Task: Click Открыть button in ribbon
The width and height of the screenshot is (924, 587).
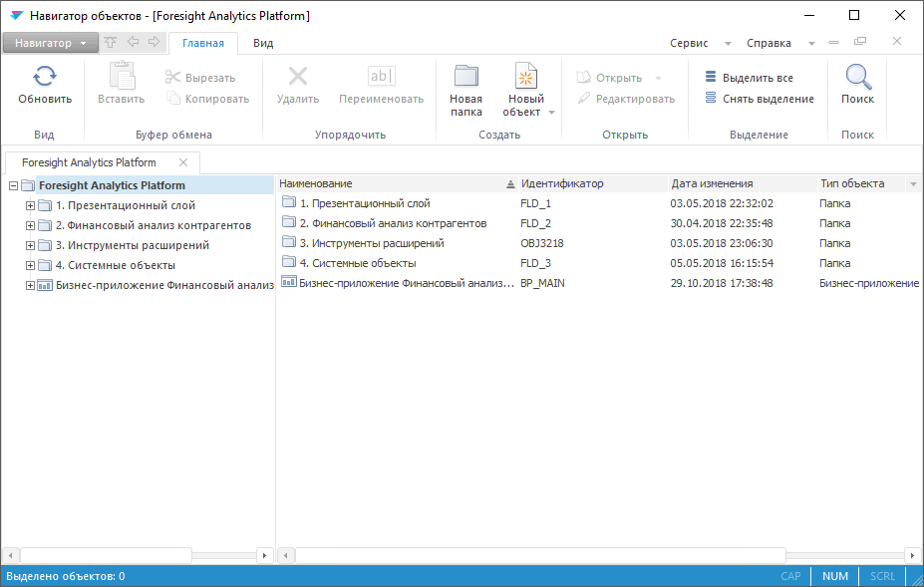Action: (x=610, y=78)
